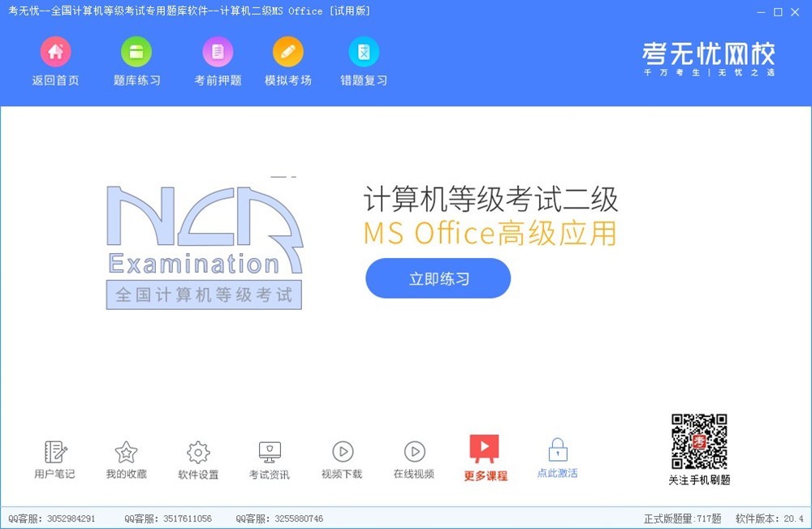Viewport: 812px width, 529px height.
Task: Watch 在线视频 online videos
Action: [414, 460]
